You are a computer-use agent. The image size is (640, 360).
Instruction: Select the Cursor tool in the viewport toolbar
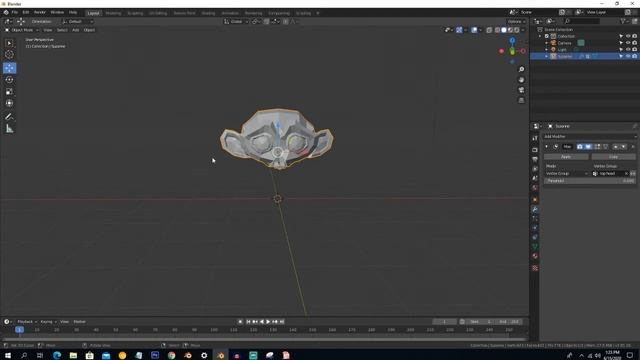coord(9,55)
